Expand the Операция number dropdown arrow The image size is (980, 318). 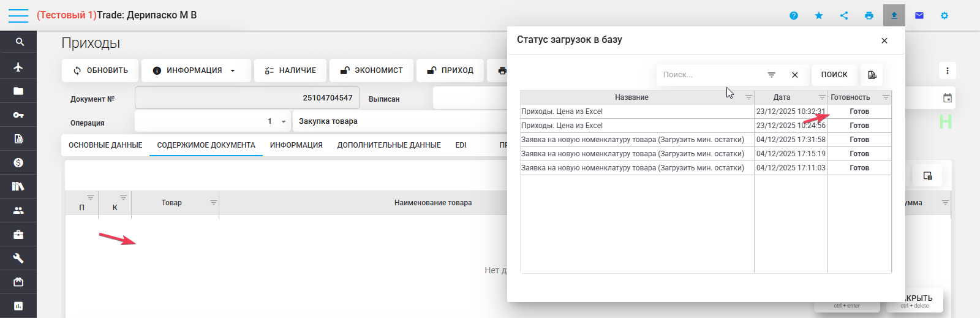click(x=284, y=121)
